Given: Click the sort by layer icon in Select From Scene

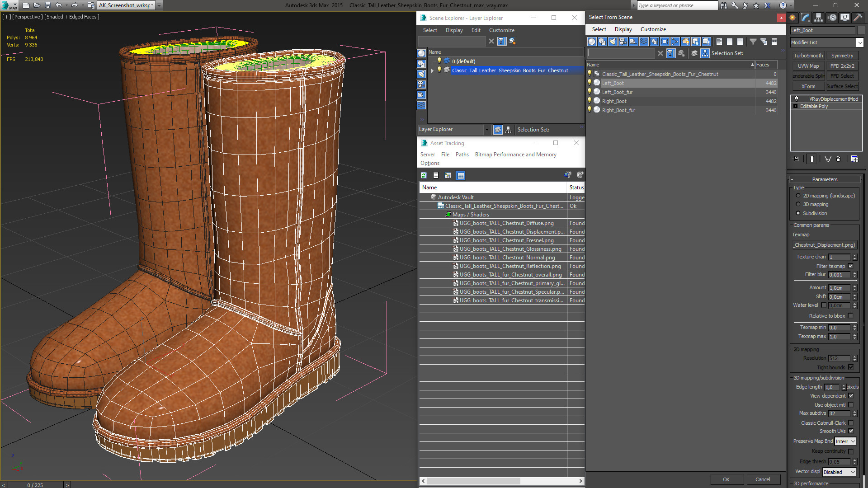Looking at the screenshot, I should [x=694, y=53].
